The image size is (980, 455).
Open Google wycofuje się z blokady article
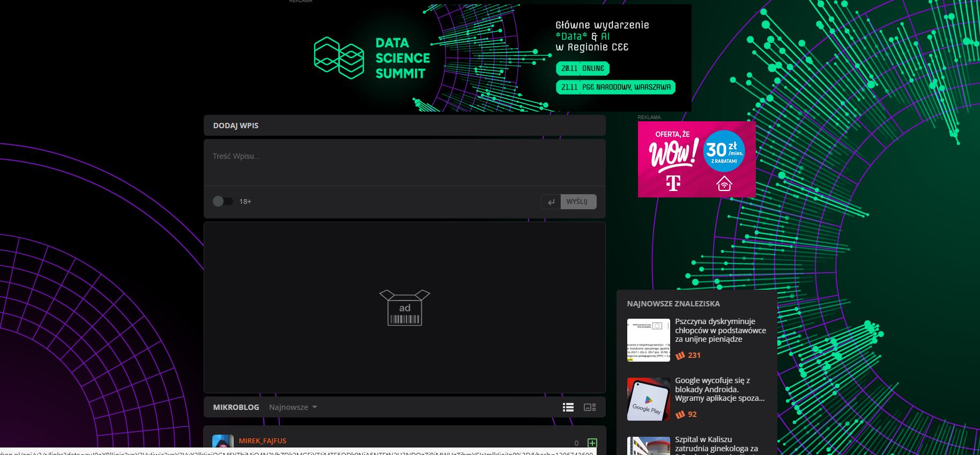click(719, 390)
